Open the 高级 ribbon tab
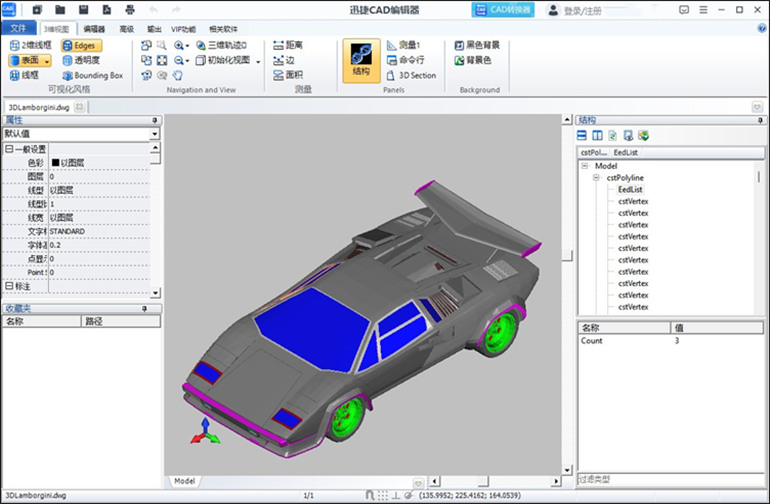 tap(126, 29)
